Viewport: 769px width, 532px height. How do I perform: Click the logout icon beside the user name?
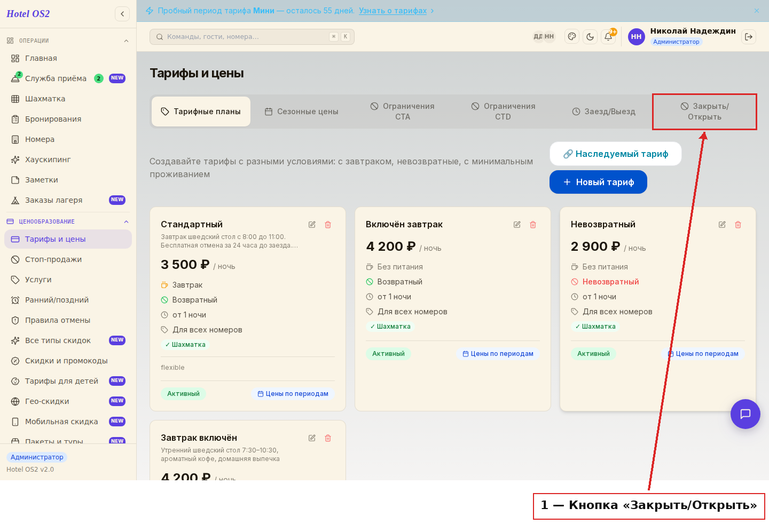749,37
